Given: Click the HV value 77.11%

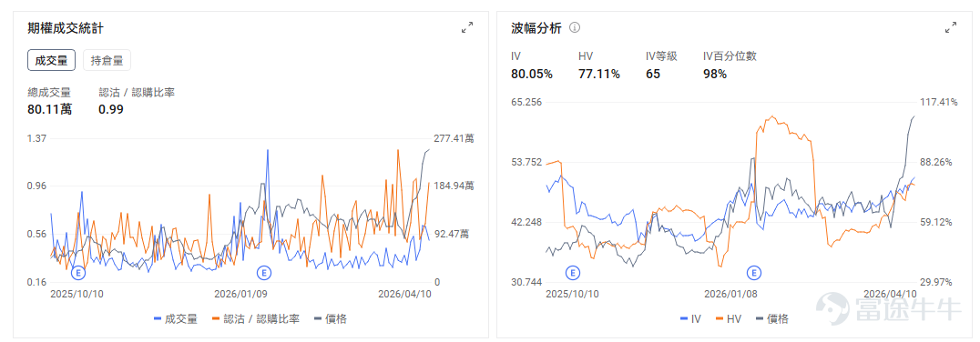Looking at the screenshot, I should click(599, 75).
